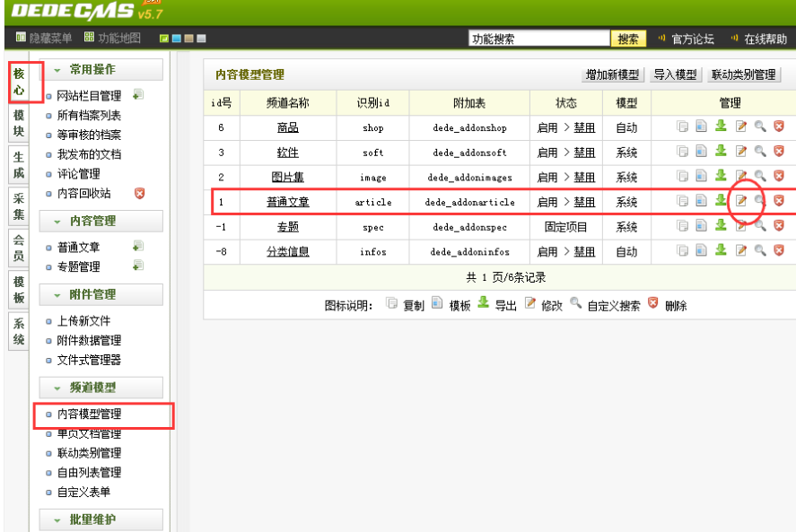This screenshot has height=532, width=796.
Task: Open template icon in the 普通文章 row
Action: pos(701,201)
